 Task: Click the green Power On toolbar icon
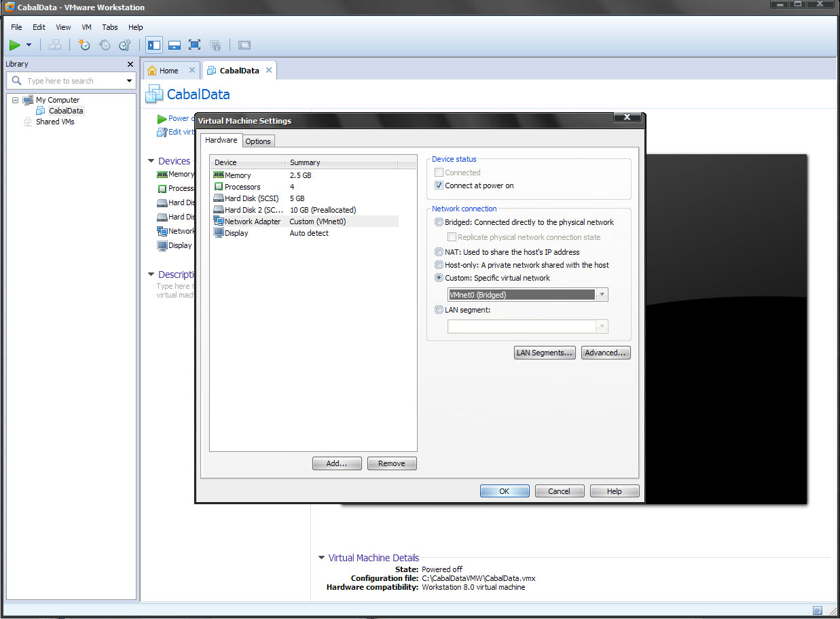click(14, 45)
